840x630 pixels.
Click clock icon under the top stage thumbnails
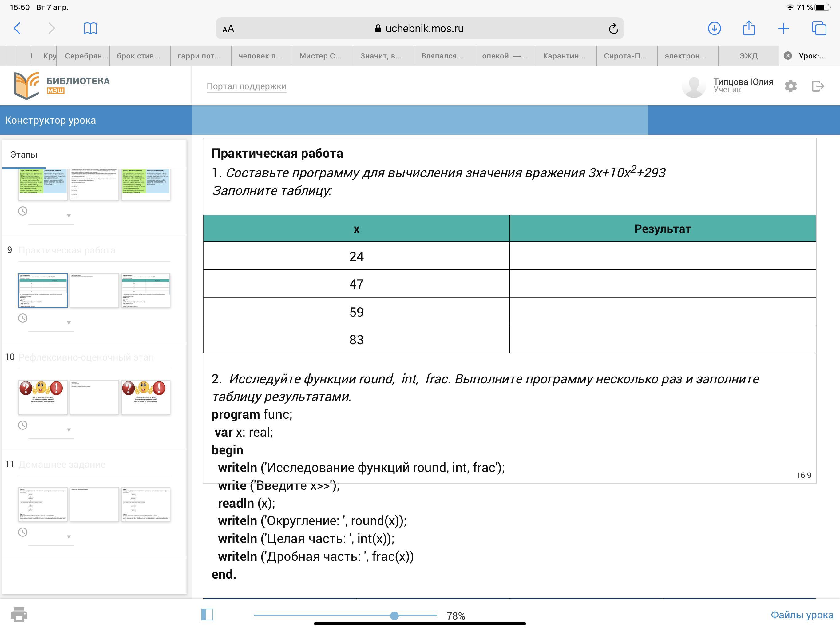click(23, 211)
